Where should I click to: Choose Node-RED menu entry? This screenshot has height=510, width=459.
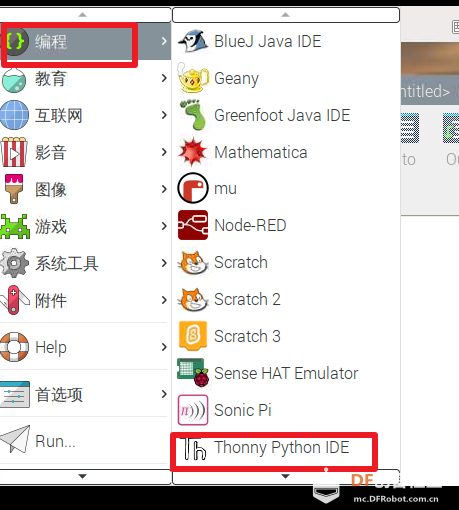tap(286, 225)
